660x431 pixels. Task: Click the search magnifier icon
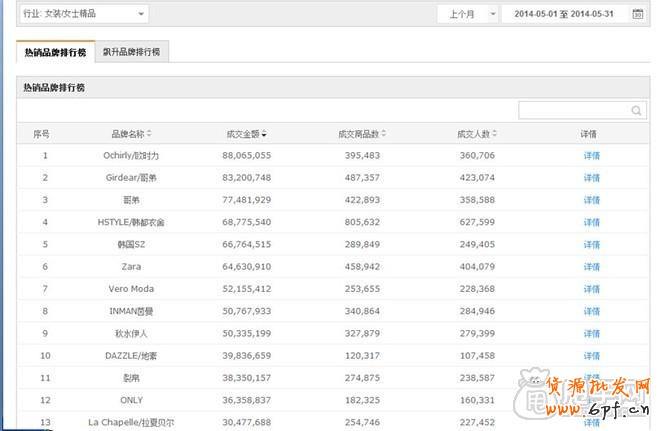pos(636,110)
